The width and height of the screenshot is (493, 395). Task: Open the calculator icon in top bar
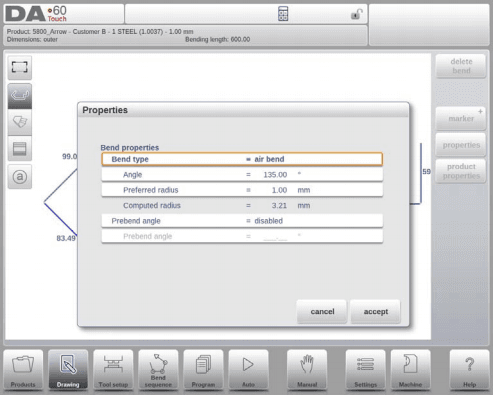click(283, 14)
